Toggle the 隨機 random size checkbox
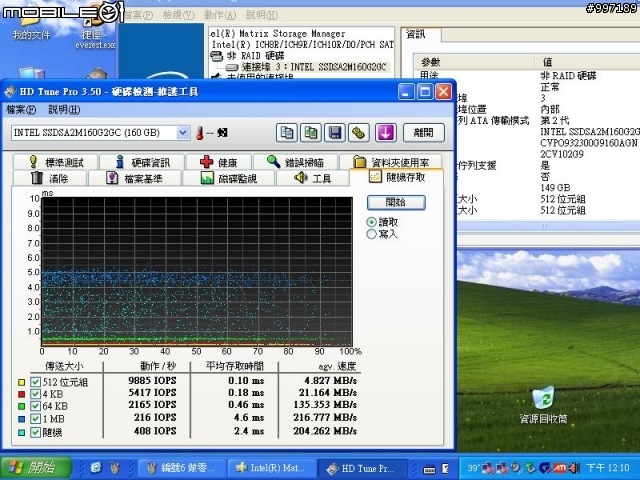The height and width of the screenshot is (480, 640). pos(36,432)
